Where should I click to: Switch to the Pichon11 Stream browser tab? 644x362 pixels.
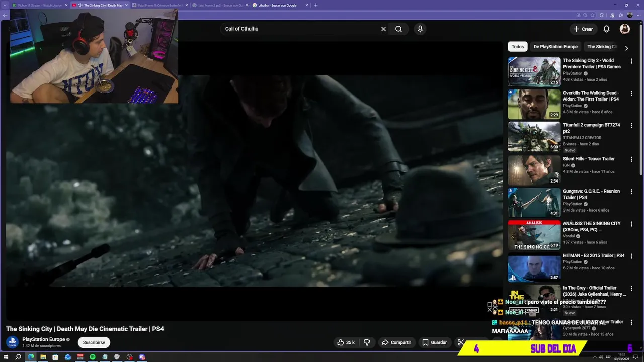point(39,5)
